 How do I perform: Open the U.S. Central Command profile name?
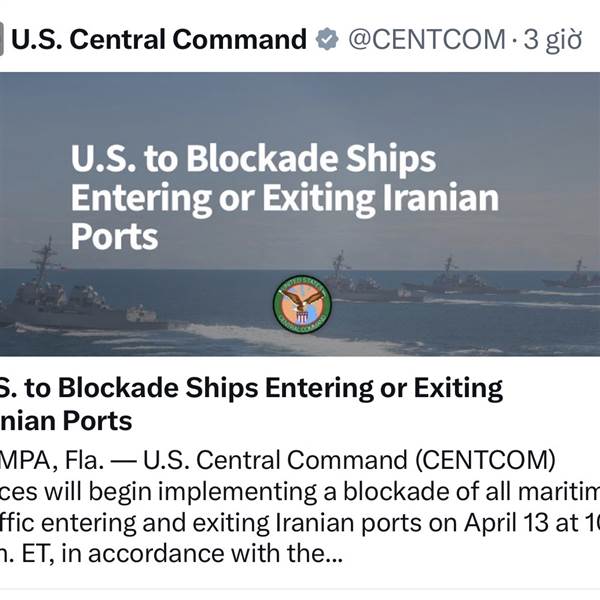[159, 40]
